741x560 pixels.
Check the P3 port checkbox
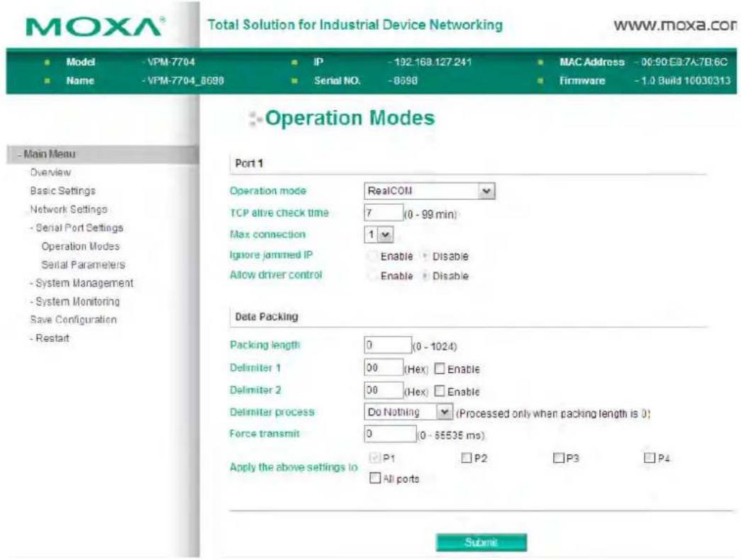(x=559, y=457)
